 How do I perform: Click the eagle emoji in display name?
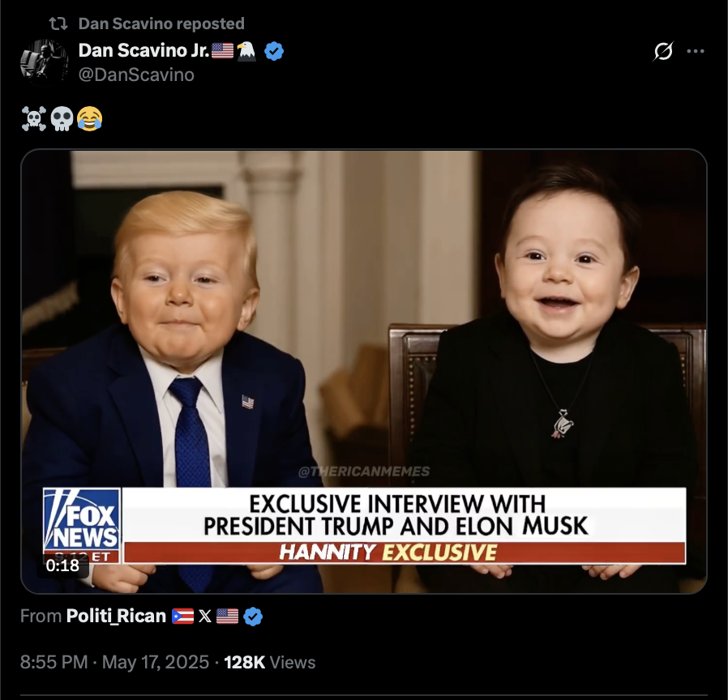click(x=246, y=51)
